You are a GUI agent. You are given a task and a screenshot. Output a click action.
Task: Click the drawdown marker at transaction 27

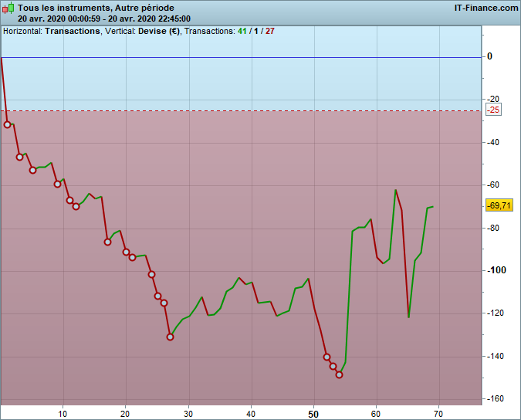point(170,337)
